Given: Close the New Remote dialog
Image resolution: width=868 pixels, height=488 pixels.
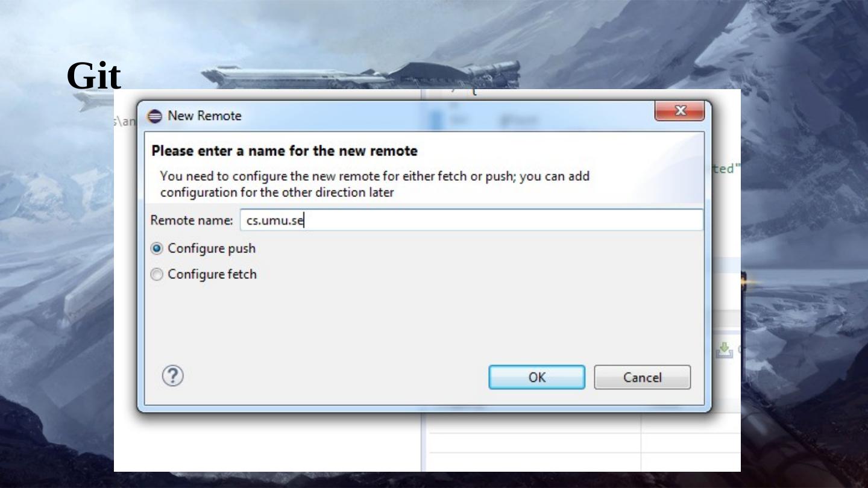Looking at the screenshot, I should (679, 111).
